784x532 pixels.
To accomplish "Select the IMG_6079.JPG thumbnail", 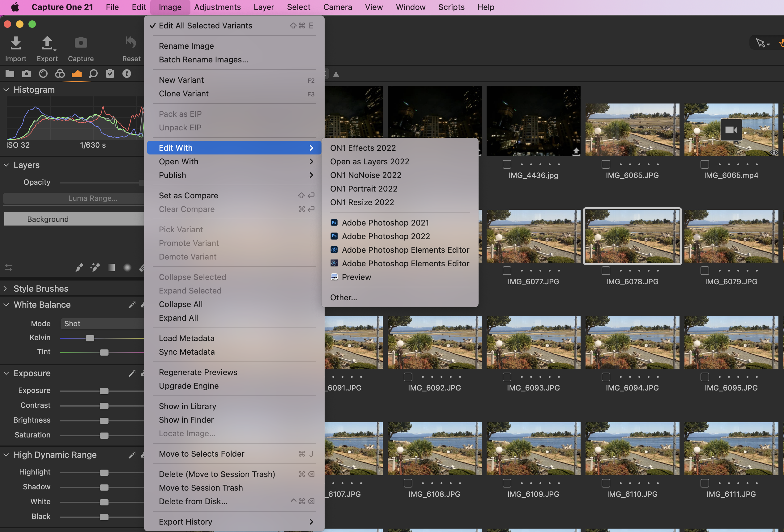I will pos(731,236).
